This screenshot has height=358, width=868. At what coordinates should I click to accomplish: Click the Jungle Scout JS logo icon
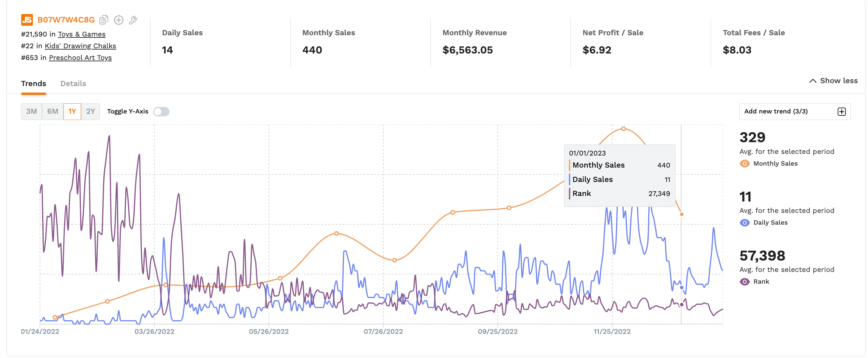pyautogui.click(x=27, y=20)
